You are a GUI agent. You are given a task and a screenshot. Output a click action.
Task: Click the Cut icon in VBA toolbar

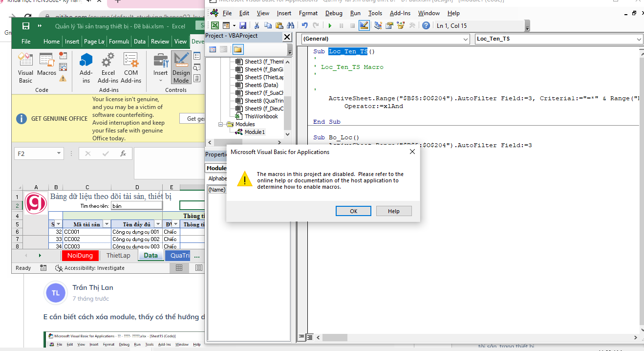[x=257, y=25]
